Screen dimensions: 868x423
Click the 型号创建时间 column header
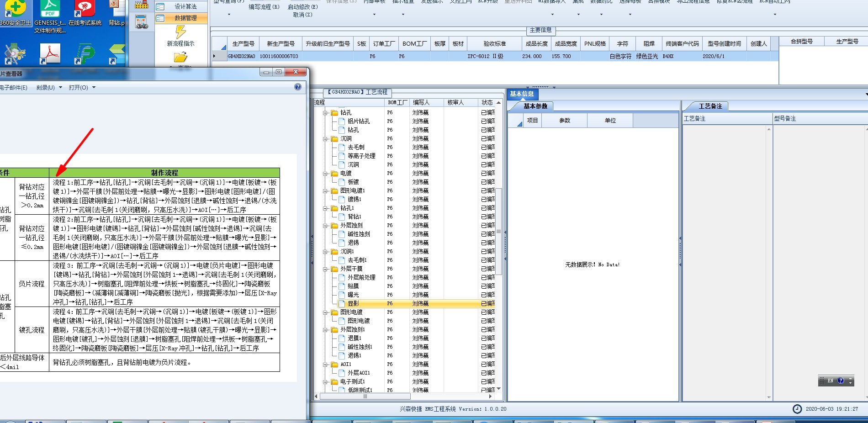pos(724,44)
